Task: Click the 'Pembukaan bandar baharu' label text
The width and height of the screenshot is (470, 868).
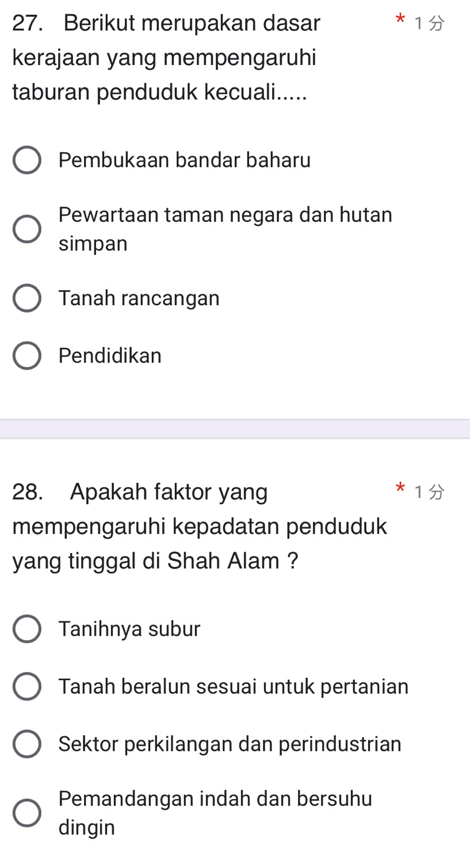Action: point(184,160)
